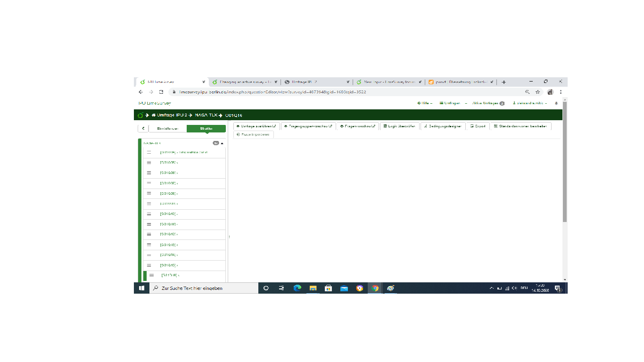Screen dimensions: 644x362
Task: Click the 'Logik überprüfen' button
Action: click(x=399, y=126)
